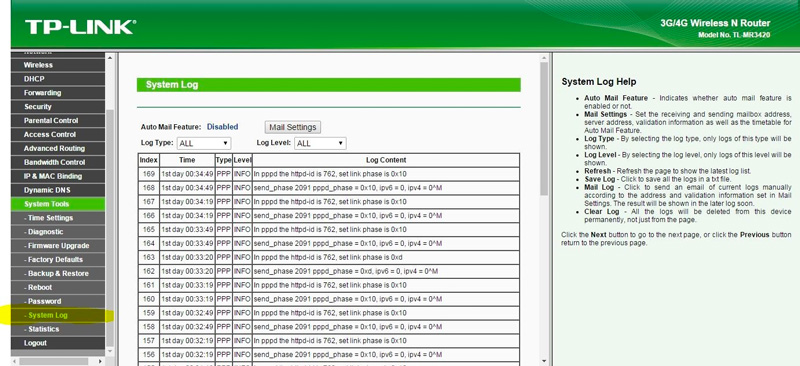800x366 pixels.
Task: Open the Security menu
Action: (58, 107)
